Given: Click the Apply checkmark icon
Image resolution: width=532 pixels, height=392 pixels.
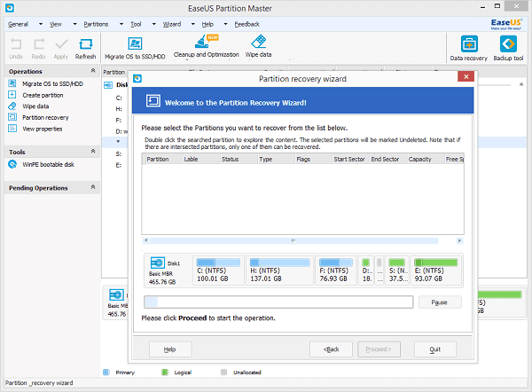Looking at the screenshot, I should 61,44.
